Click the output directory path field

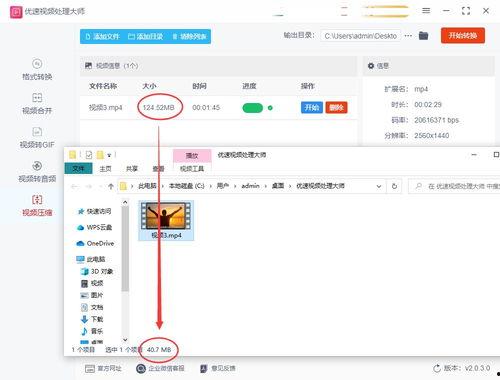[361, 36]
